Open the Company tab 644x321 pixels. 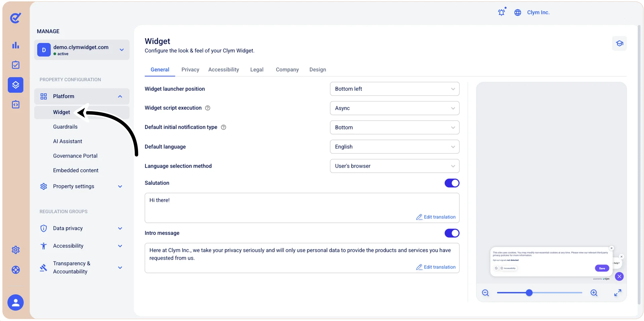287,70
